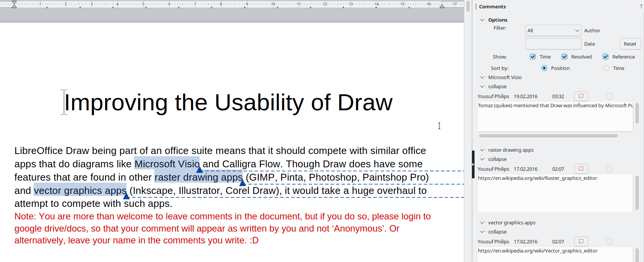This screenshot has width=644, height=262.
Task: Click comment anchor triangle after raster drawing apps
Action: pos(243,183)
